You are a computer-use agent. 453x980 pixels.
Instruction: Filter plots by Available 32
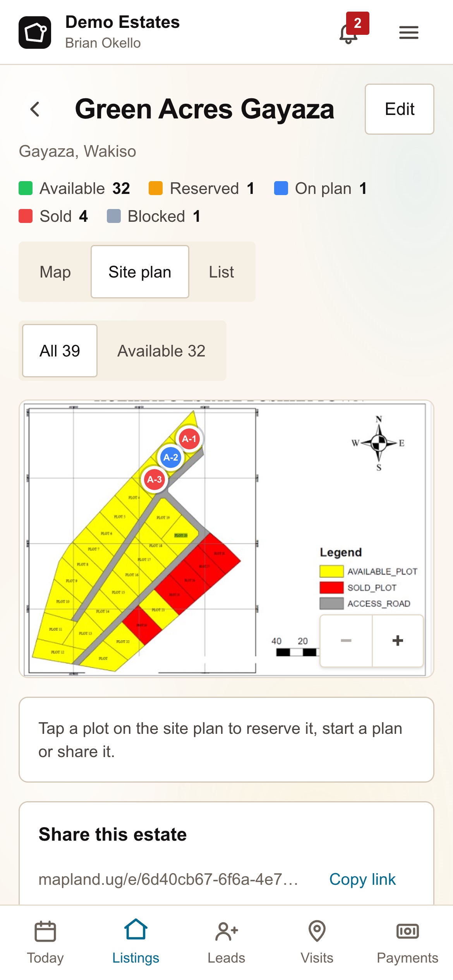tap(161, 351)
